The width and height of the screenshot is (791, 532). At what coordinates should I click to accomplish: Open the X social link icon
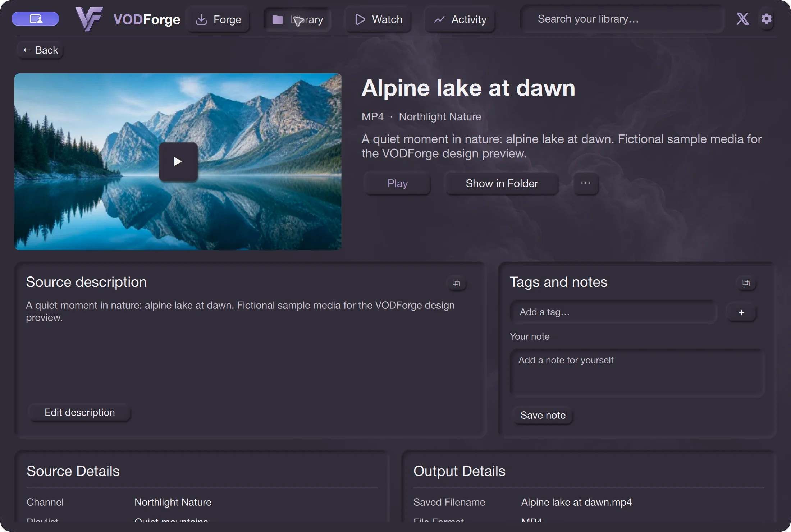pos(742,19)
